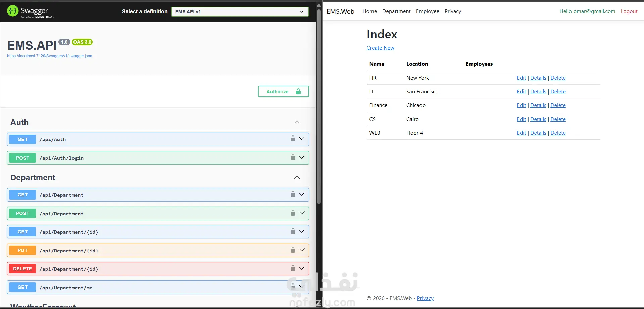This screenshot has width=644, height=309.
Task: Expand POST /api/Auth/login using its chevron
Action: coord(302,157)
